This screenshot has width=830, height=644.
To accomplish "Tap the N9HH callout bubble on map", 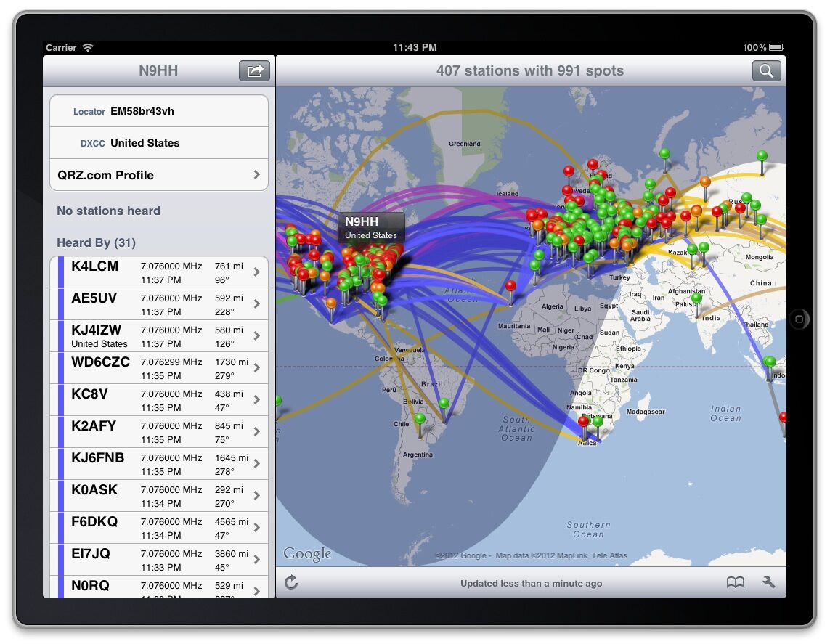I will coord(371,227).
